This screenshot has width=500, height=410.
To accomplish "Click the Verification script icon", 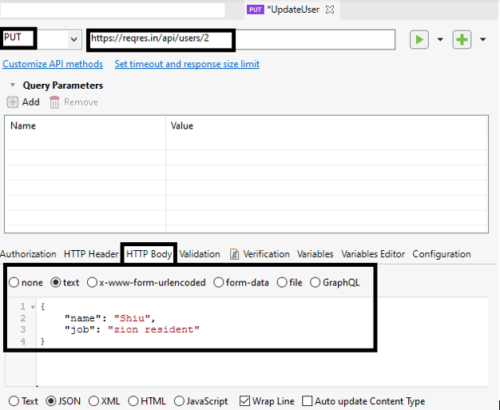I will (234, 254).
